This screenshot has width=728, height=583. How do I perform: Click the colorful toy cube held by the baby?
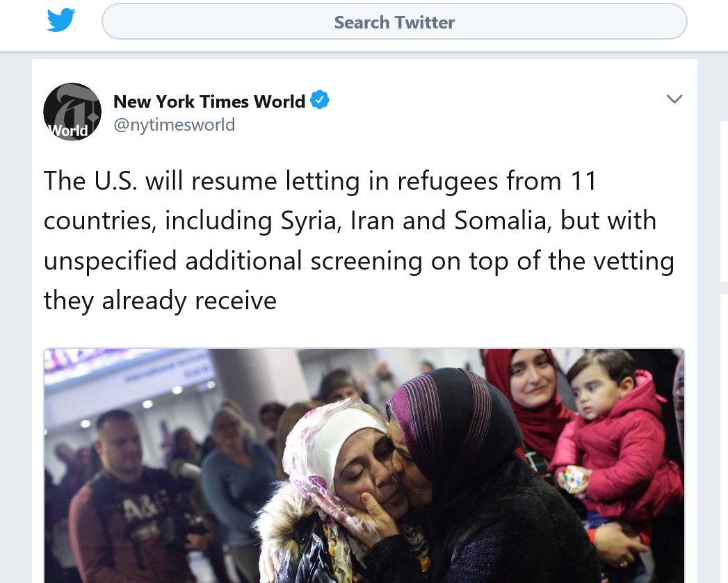pyautogui.click(x=576, y=479)
